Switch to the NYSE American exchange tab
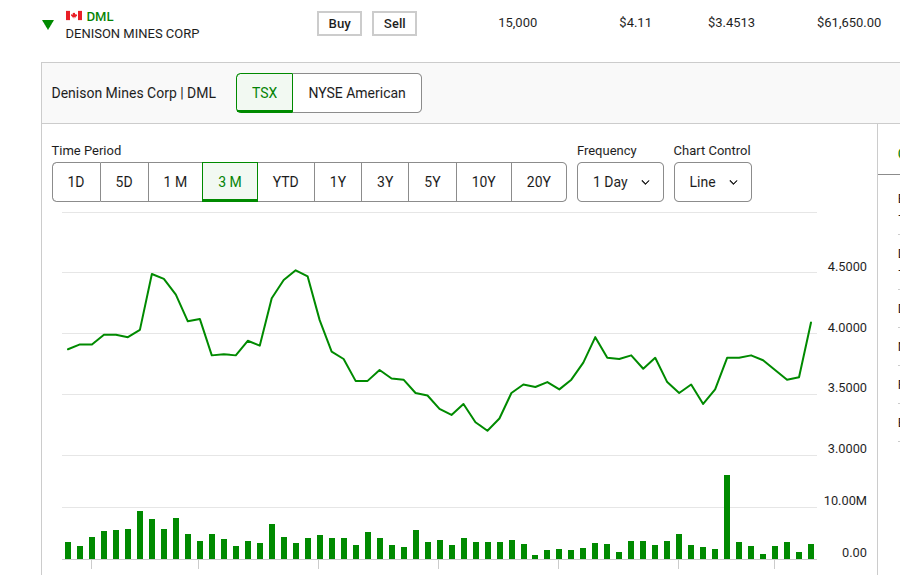This screenshot has height=575, width=900. click(357, 93)
